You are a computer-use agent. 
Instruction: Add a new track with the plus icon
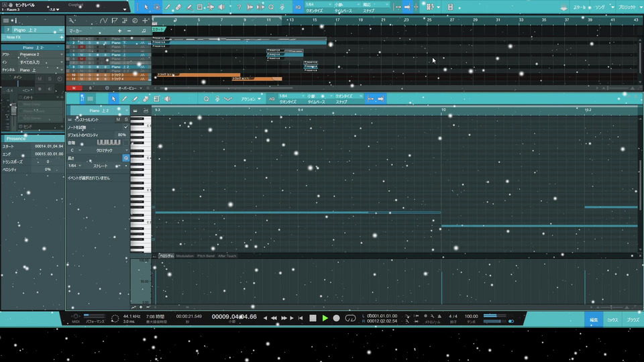coord(145,21)
